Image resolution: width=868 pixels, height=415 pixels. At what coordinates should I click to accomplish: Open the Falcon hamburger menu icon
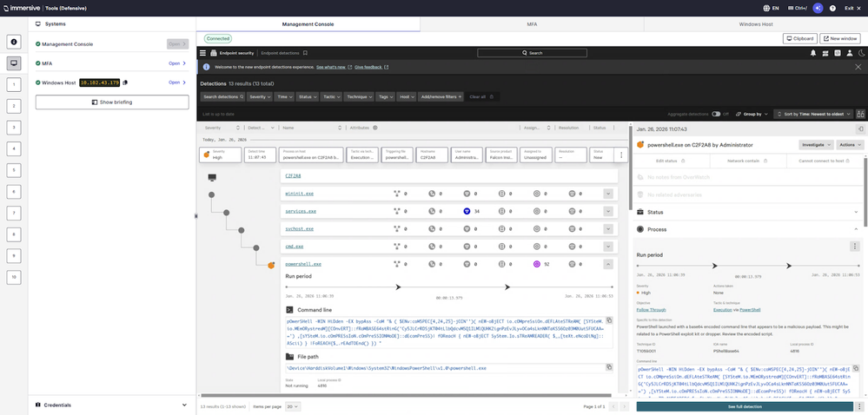tap(203, 53)
